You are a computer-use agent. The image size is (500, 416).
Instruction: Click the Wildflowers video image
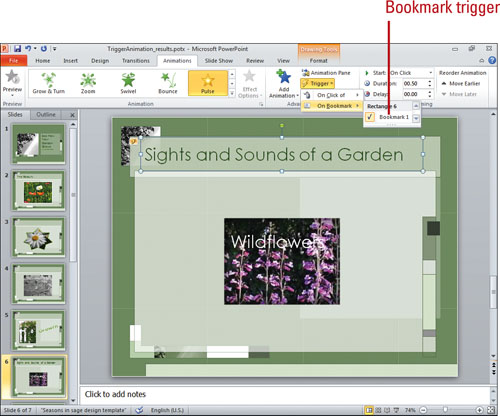pos(282,261)
